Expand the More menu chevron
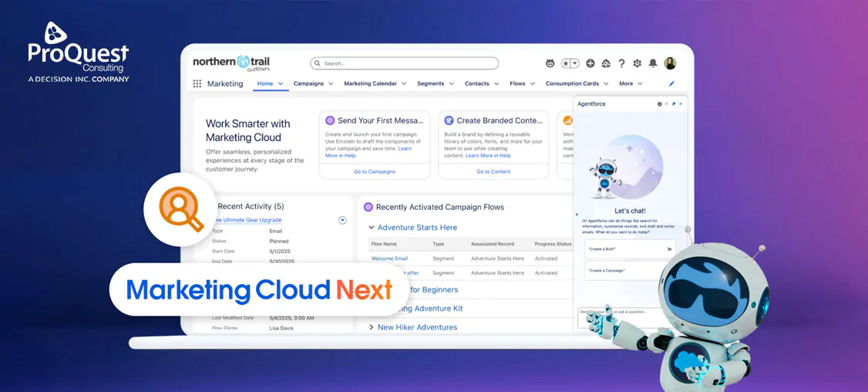Image resolution: width=868 pixels, height=392 pixels. (x=640, y=83)
